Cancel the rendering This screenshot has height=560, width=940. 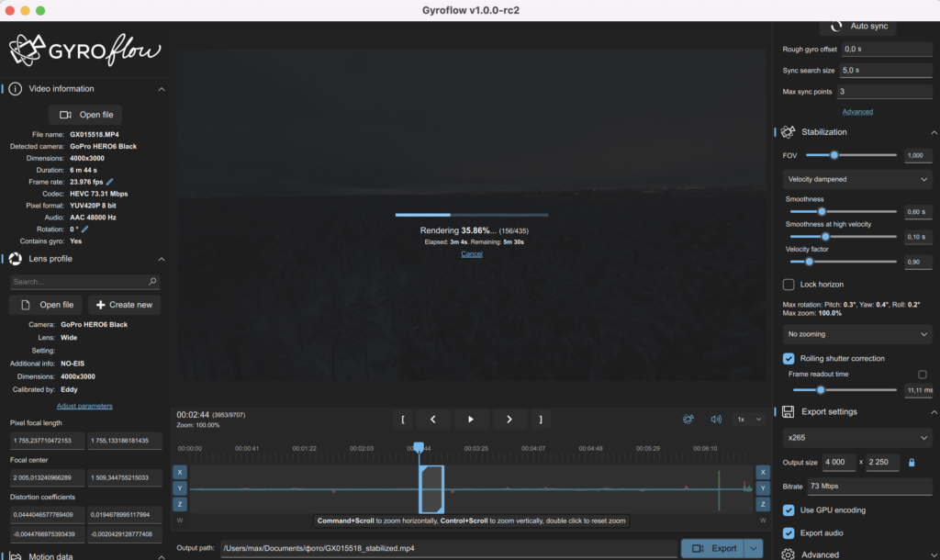tap(471, 253)
